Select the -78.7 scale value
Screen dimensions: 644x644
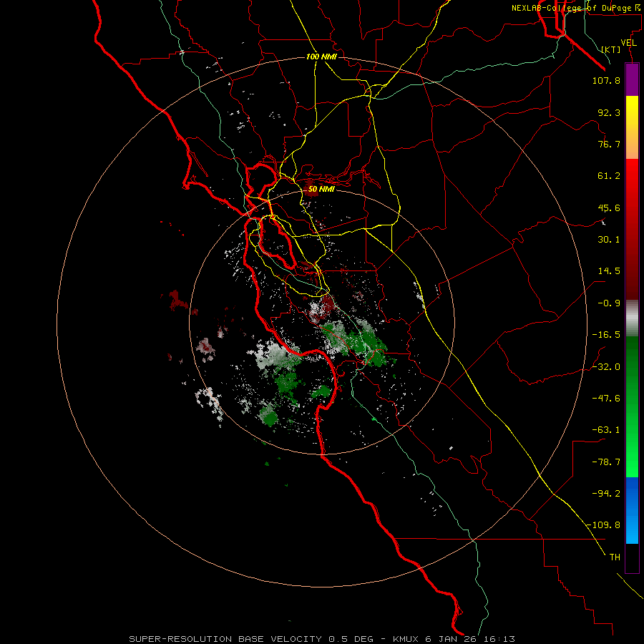coord(606,462)
